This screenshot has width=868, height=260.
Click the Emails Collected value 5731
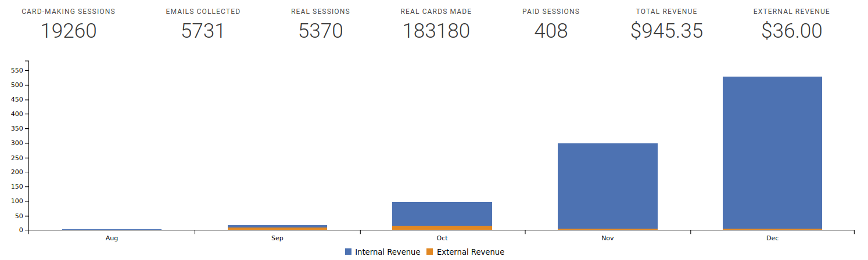click(x=203, y=31)
